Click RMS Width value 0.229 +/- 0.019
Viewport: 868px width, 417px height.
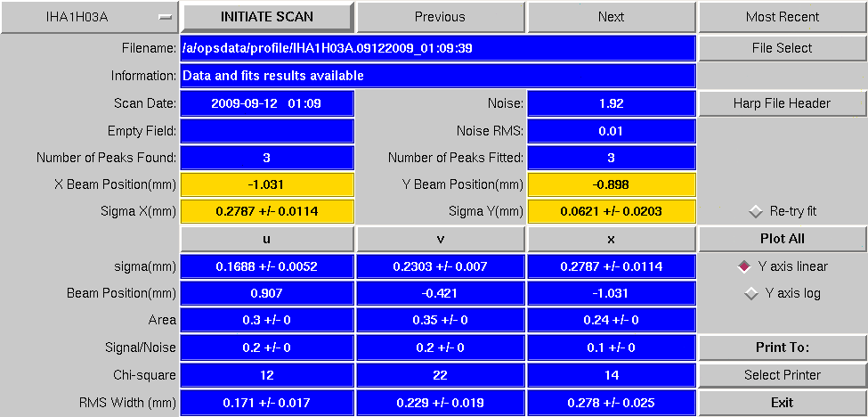[440, 403]
